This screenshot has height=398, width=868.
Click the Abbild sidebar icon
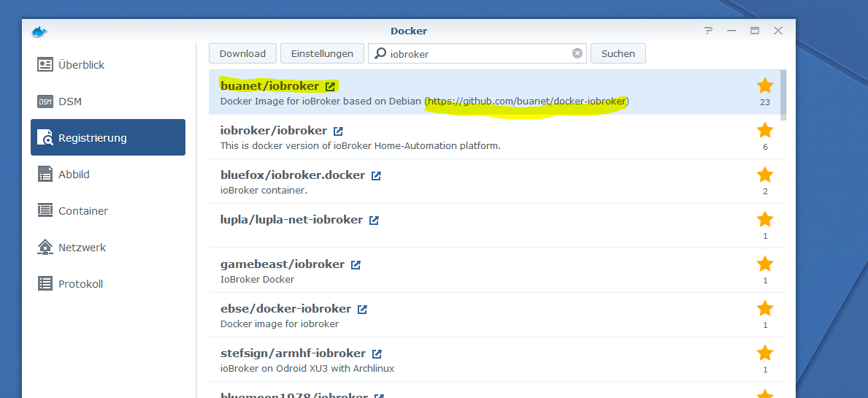45,175
